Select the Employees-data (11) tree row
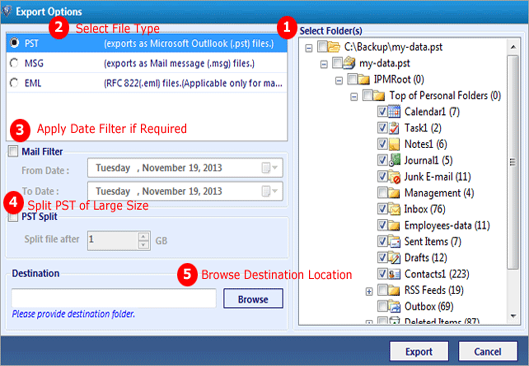Image resolution: width=529 pixels, height=366 pixels. [x=447, y=225]
